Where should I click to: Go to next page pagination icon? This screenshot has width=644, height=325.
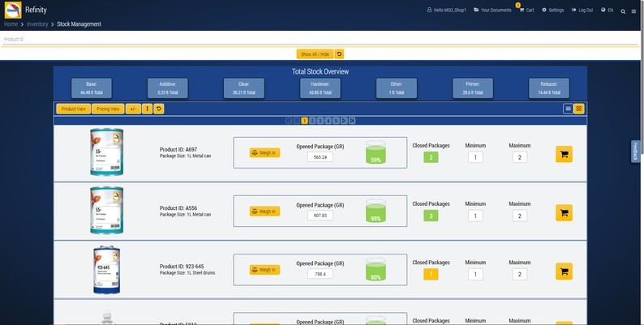pos(344,121)
